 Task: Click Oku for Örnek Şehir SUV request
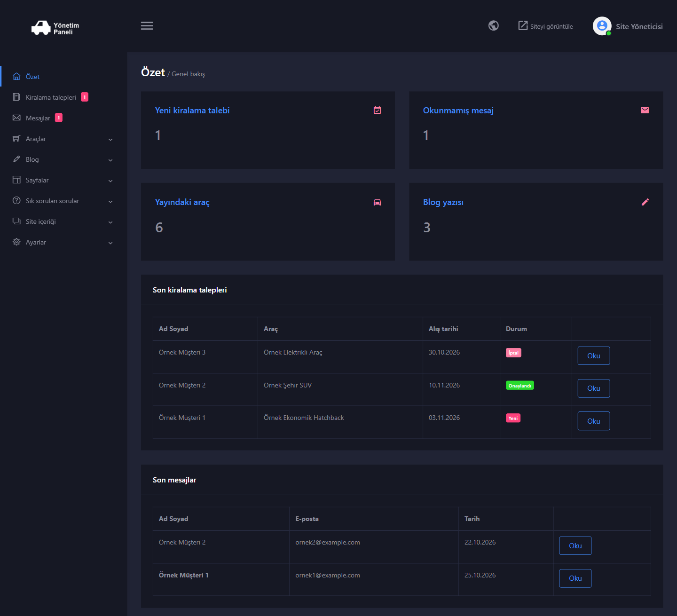594,388
